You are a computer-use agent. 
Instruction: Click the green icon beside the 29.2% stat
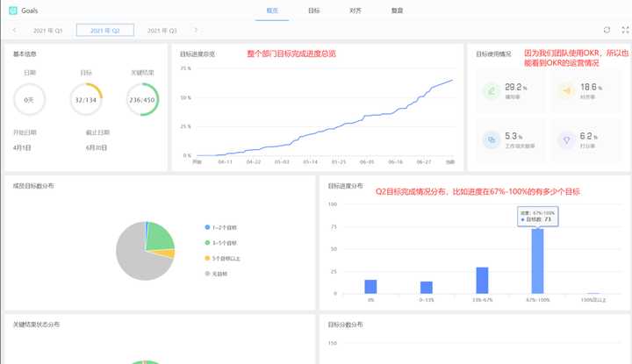(492, 91)
